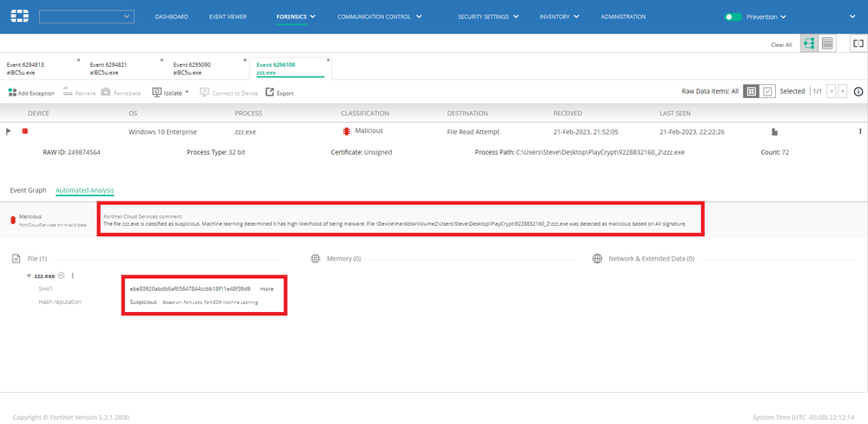
Task: Click the red device status icon
Action: (x=24, y=131)
